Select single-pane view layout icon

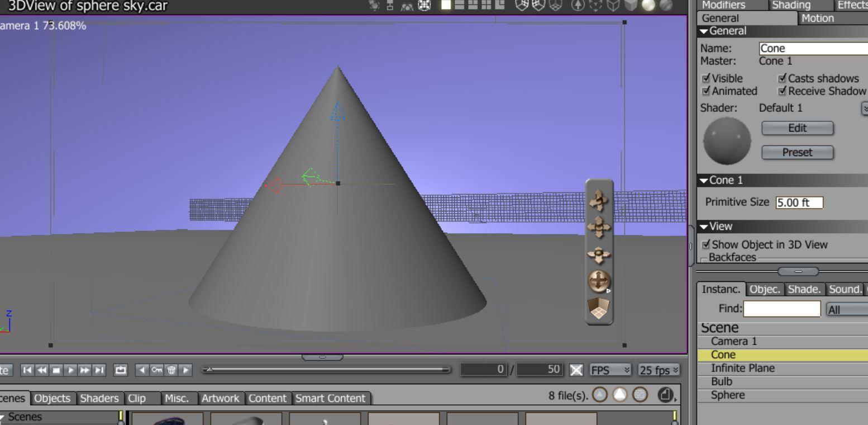pos(446,5)
